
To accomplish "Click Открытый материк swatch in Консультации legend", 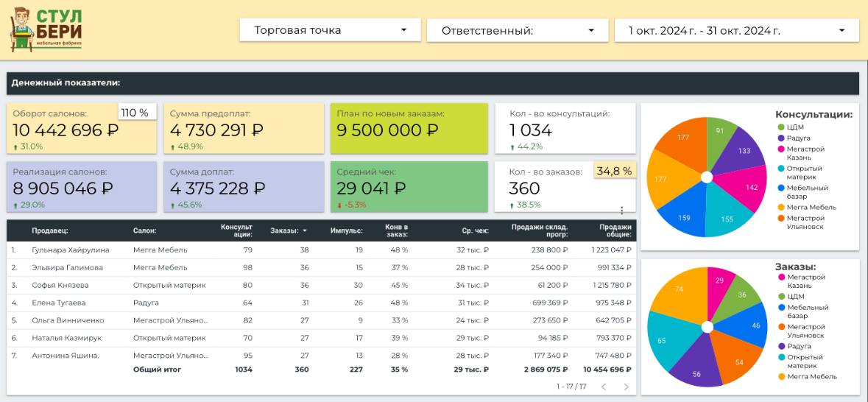I will [x=780, y=169].
